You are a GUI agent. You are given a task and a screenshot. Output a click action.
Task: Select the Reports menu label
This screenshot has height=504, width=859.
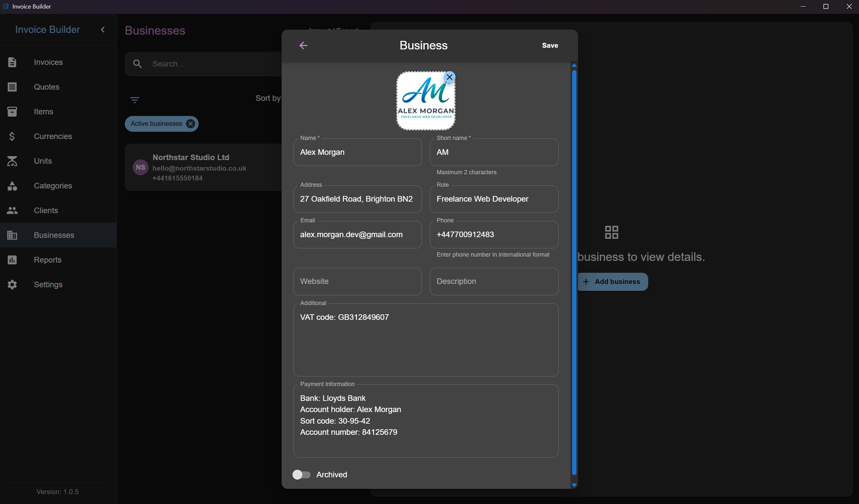pos(48,260)
